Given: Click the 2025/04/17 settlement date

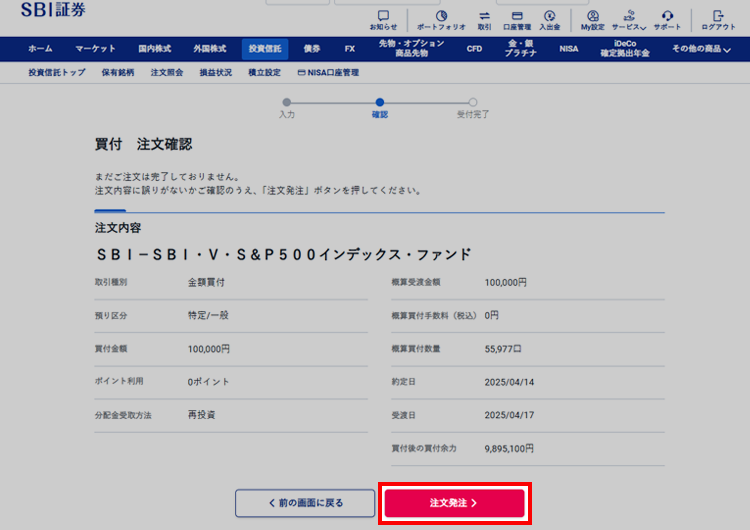Looking at the screenshot, I should (x=509, y=415).
